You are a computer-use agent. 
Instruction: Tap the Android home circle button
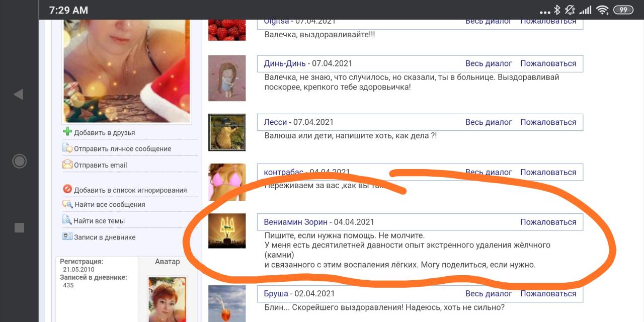click(19, 161)
